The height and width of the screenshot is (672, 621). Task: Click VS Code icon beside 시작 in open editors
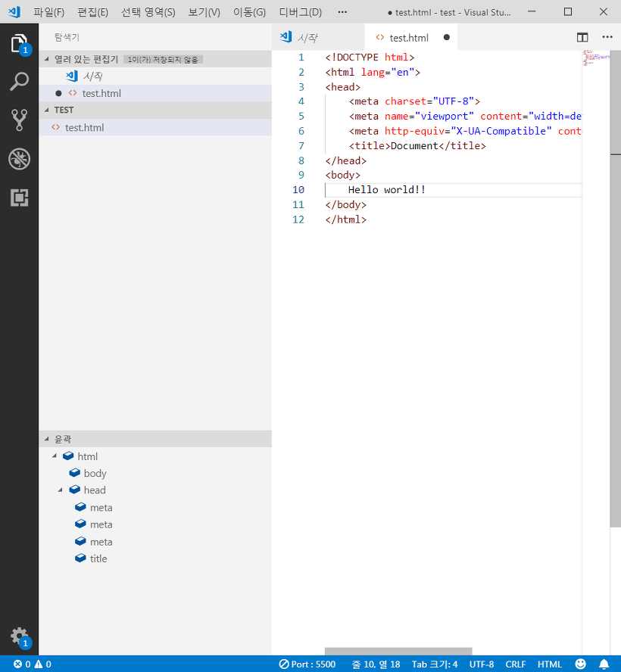(72, 76)
